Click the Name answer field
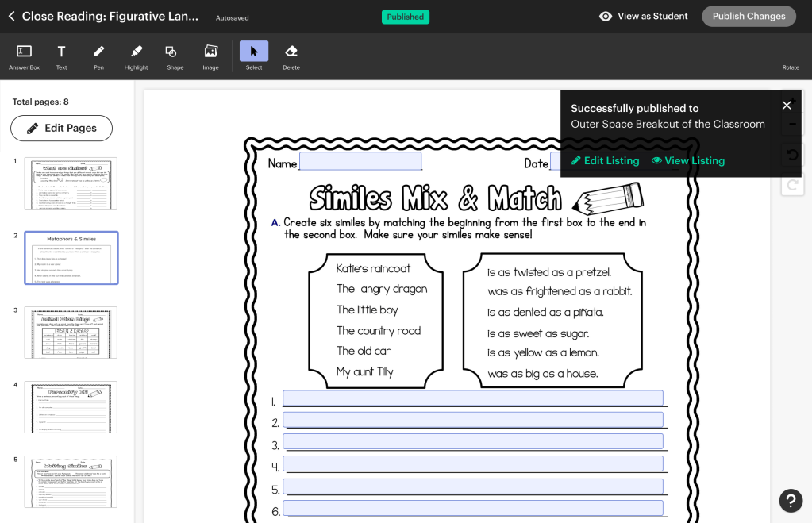The height and width of the screenshot is (523, 812). (x=360, y=161)
